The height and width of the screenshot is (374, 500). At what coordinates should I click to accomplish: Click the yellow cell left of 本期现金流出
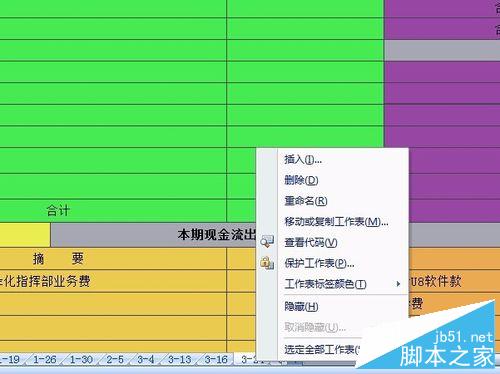[25, 235]
